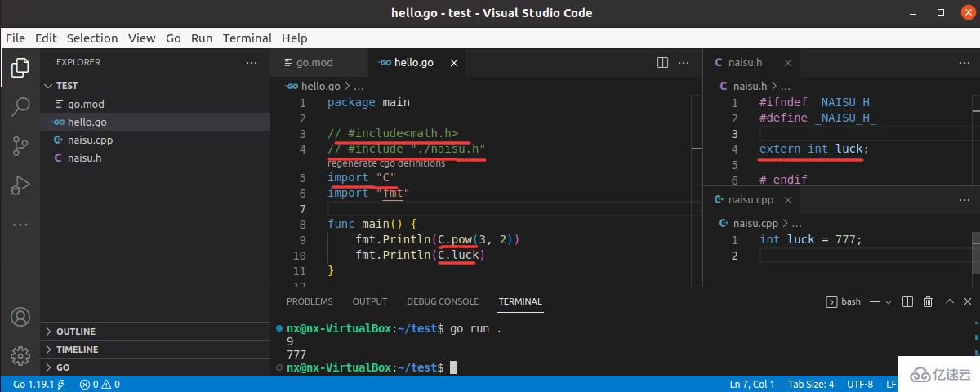Open the Accounts icon in activity bar
Viewport: 980px width, 392px height.
[x=20, y=317]
